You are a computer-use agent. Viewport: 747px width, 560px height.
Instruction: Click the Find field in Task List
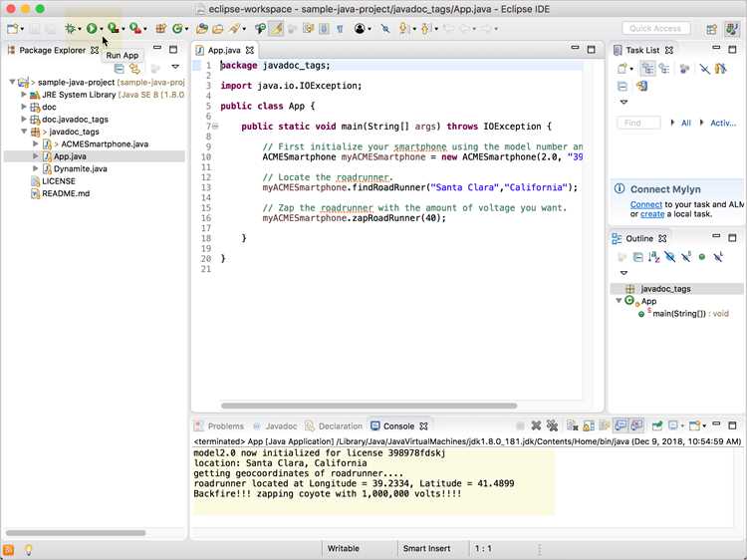pos(638,123)
